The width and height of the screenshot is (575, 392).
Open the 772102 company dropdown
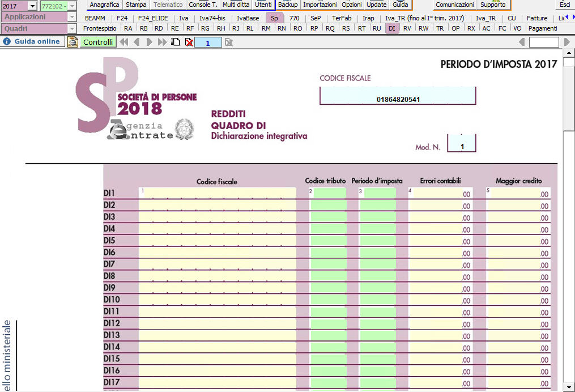(73, 6)
